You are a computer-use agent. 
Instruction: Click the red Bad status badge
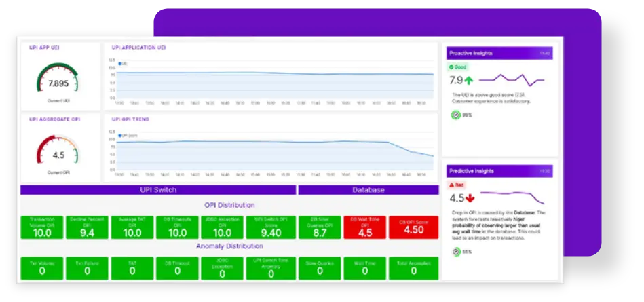[456, 185]
